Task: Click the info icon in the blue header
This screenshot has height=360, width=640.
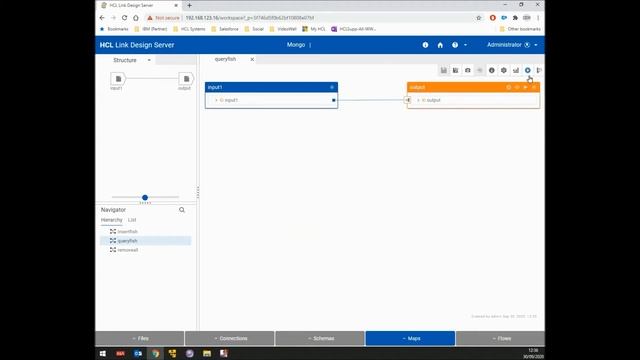Action: tap(425, 45)
